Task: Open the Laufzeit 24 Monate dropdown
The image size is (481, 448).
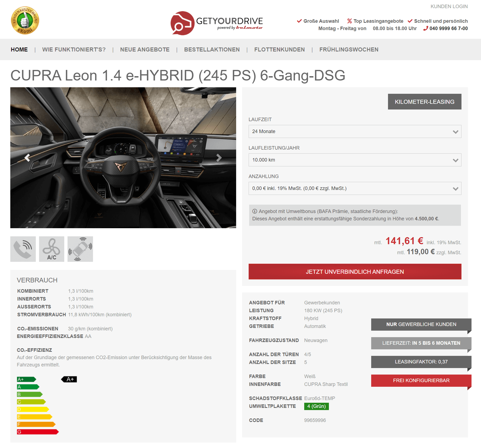Action: [x=355, y=131]
